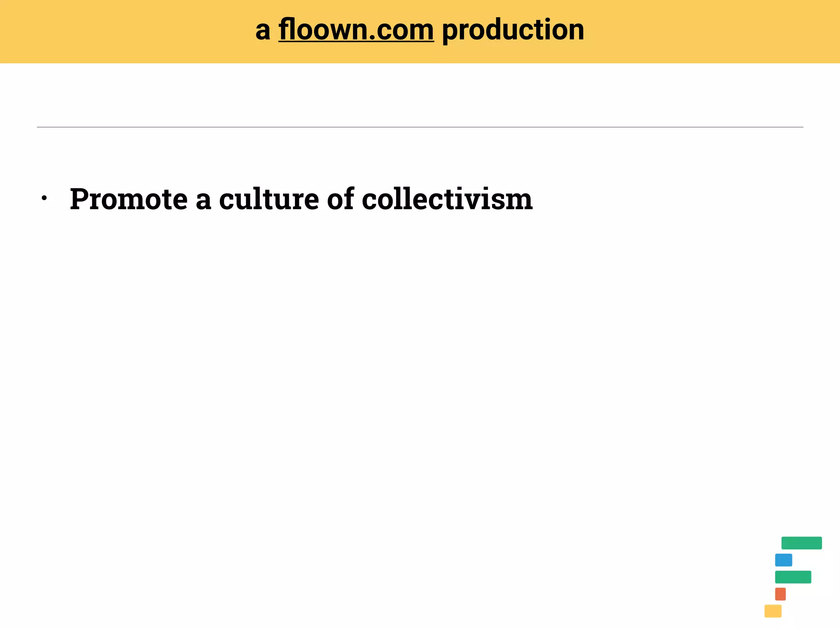Image resolution: width=840 pixels, height=630 pixels.
Task: Click the orange-red block in the logo
Action: pos(780,594)
